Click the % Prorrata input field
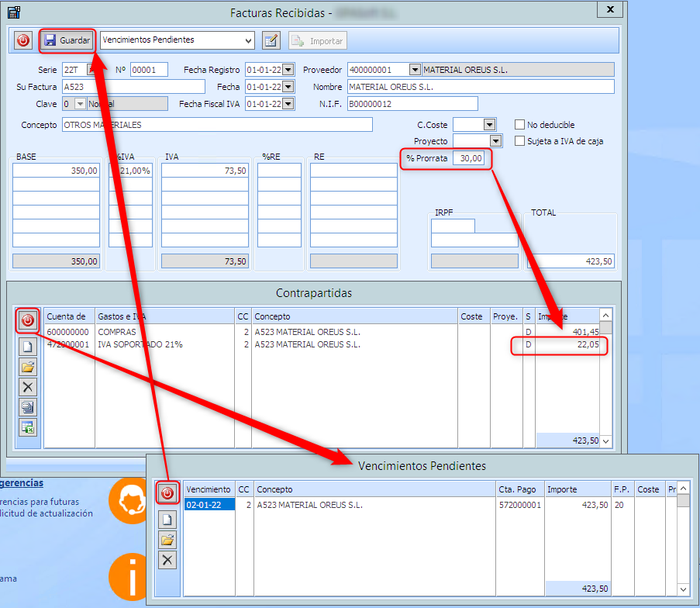700x608 pixels. click(470, 158)
